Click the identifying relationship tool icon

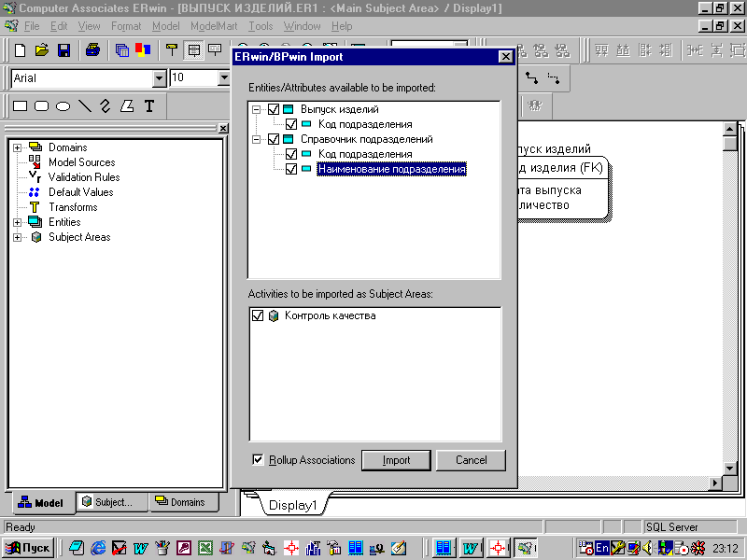click(x=531, y=77)
